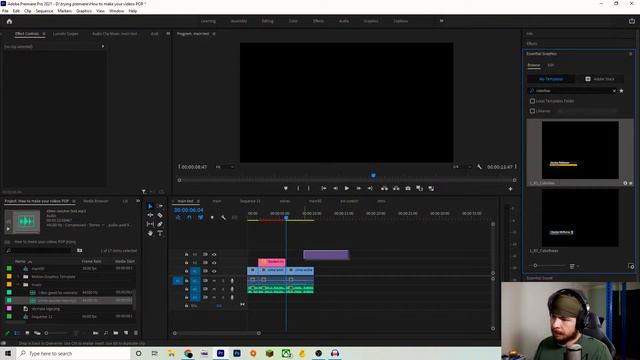This screenshot has height=360, width=640.
Task: Select the Pen tool
Action: [x=160, y=224]
